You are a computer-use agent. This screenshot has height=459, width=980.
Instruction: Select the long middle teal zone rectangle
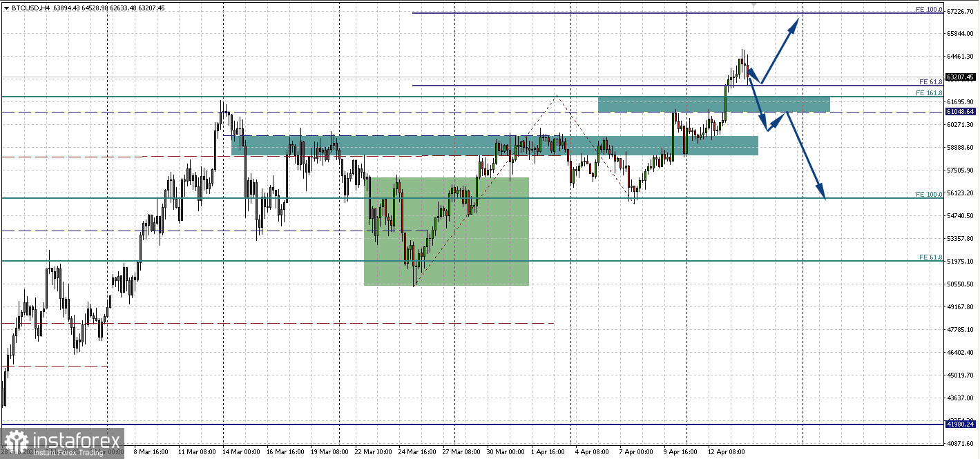pos(494,145)
